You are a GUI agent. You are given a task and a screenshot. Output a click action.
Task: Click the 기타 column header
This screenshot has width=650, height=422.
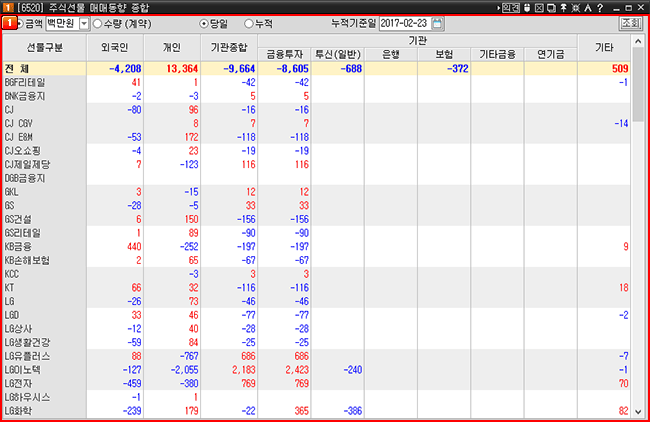point(604,48)
